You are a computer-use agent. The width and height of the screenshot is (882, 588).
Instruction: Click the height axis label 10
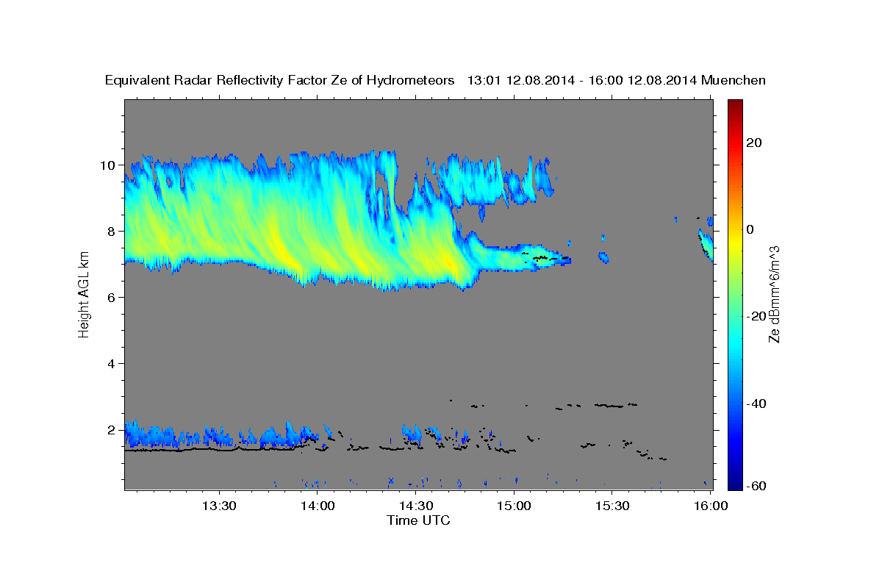(x=108, y=165)
